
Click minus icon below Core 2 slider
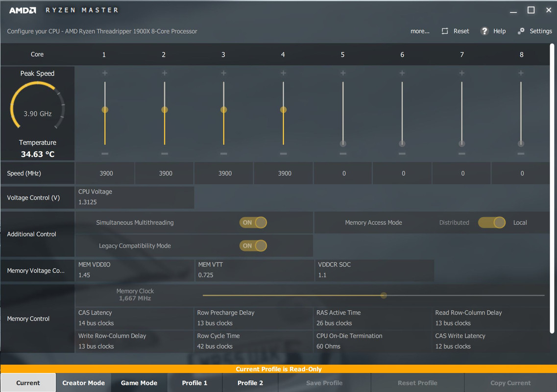point(165,153)
